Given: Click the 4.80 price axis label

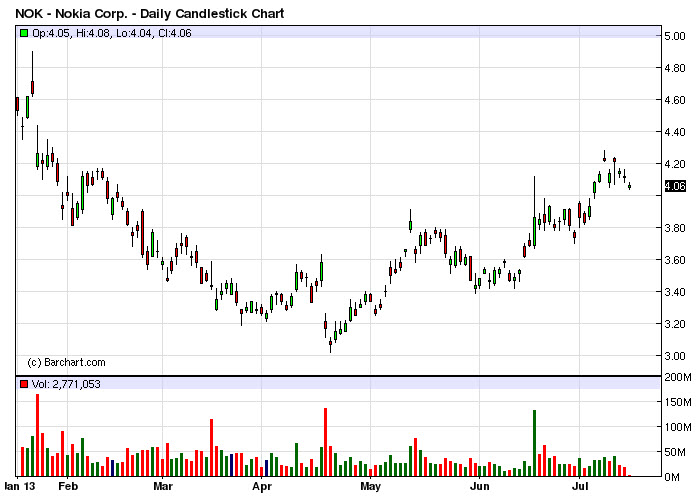Looking at the screenshot, I should [675, 68].
